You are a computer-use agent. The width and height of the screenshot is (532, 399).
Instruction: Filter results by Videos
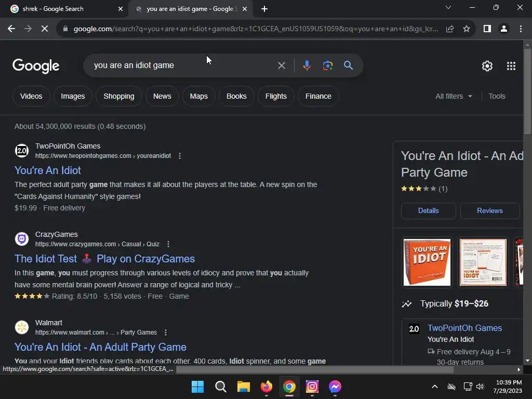31,96
